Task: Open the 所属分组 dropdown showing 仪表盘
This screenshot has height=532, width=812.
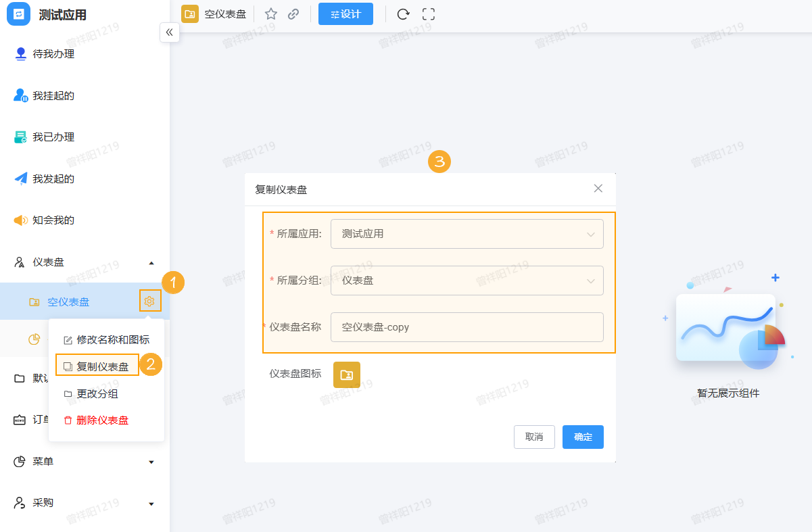Action: pyautogui.click(x=467, y=280)
